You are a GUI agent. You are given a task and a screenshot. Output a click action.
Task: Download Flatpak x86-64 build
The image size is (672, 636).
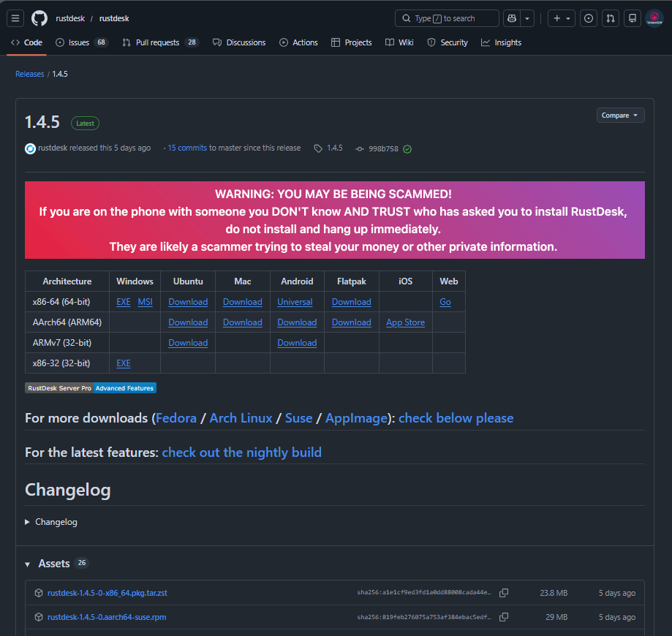click(x=352, y=302)
